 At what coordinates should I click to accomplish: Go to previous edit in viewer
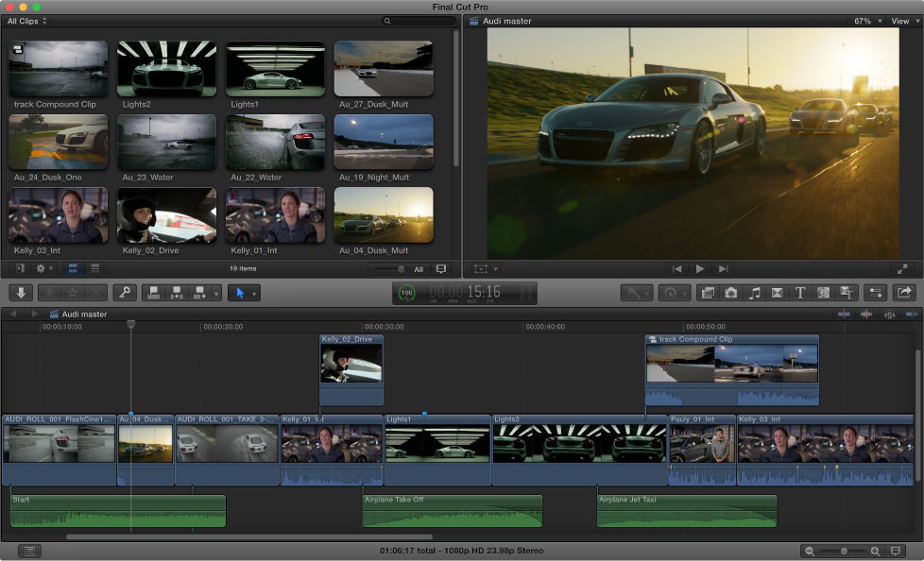677,269
